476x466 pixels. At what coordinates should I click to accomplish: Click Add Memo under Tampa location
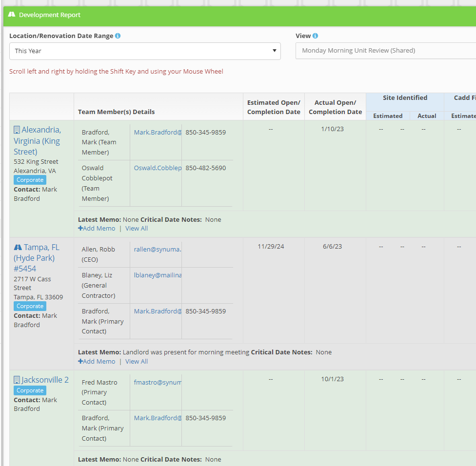point(97,361)
